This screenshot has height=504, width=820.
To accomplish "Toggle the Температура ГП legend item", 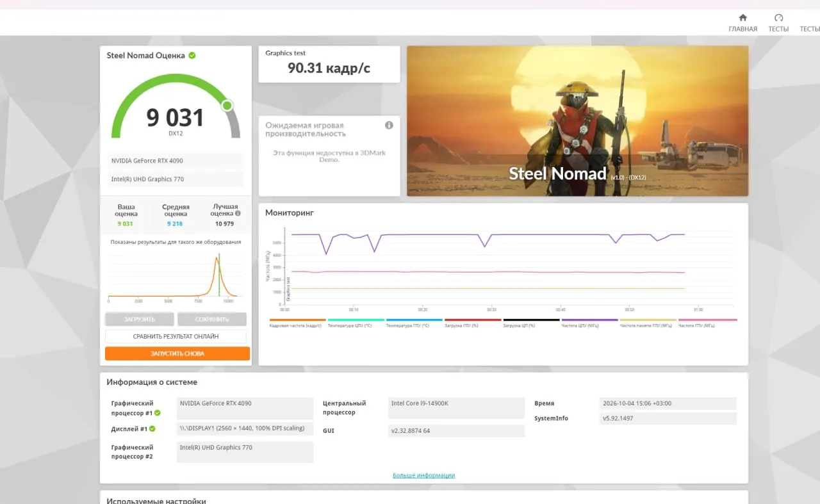I will click(414, 323).
